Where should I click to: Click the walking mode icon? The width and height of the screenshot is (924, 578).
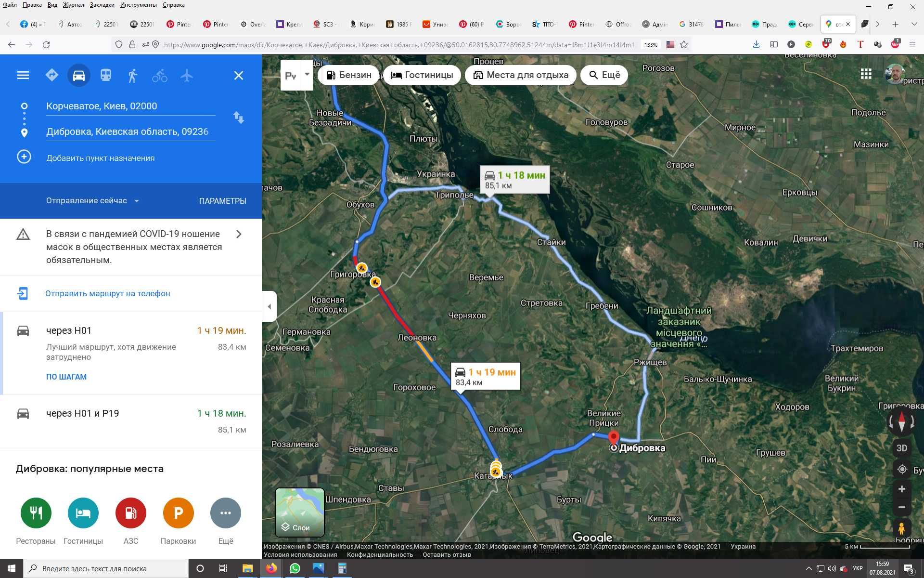[x=132, y=75]
